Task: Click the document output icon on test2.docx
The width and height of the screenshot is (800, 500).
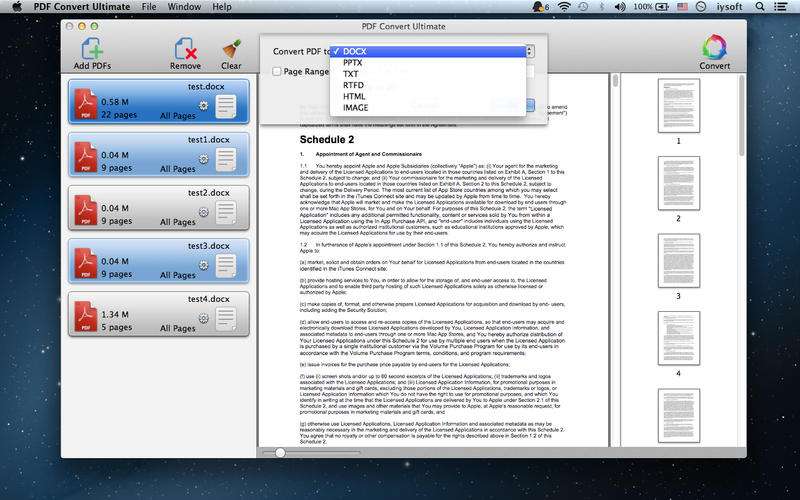Action: pyautogui.click(x=226, y=213)
